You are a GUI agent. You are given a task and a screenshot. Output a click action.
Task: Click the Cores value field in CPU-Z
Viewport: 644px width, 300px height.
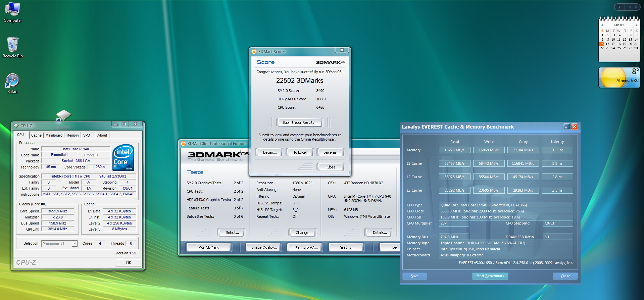click(x=100, y=243)
